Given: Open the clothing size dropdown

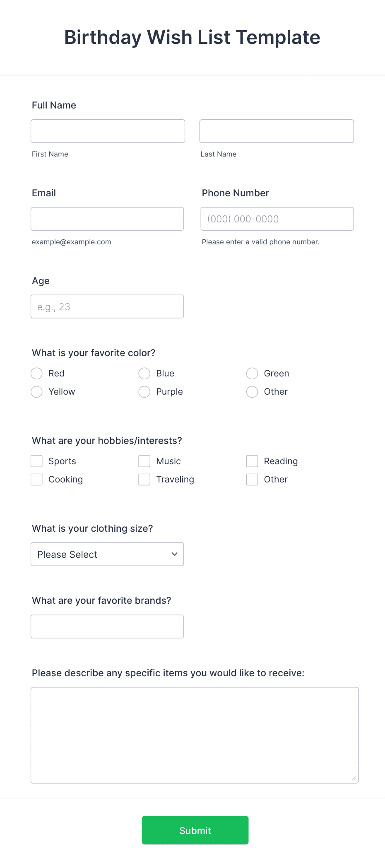Looking at the screenshot, I should (x=107, y=554).
